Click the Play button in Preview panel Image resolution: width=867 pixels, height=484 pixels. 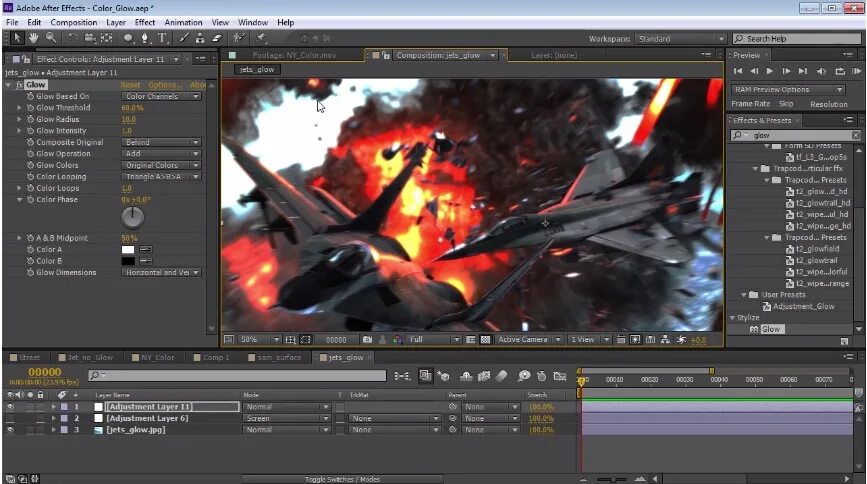tap(769, 71)
